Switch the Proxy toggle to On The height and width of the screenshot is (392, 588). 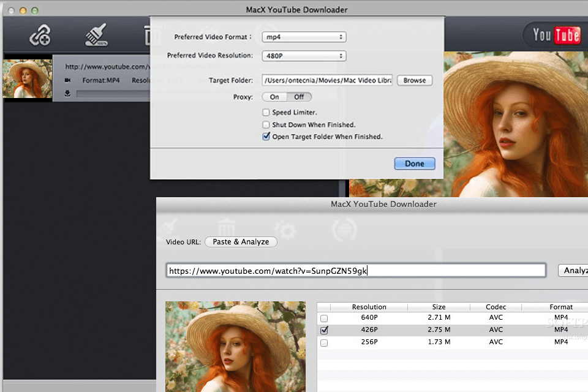[x=274, y=97]
